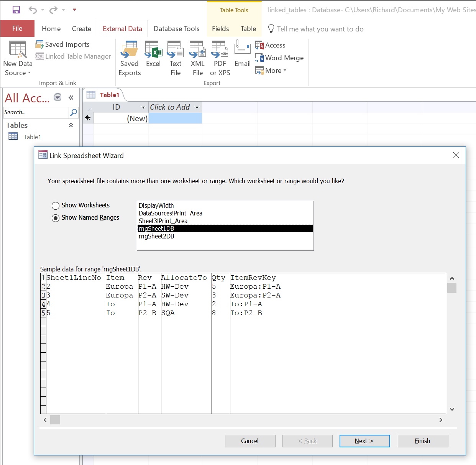Viewport: 476px width, 465px height.
Task: Collapse the Tables group
Action: [71, 125]
